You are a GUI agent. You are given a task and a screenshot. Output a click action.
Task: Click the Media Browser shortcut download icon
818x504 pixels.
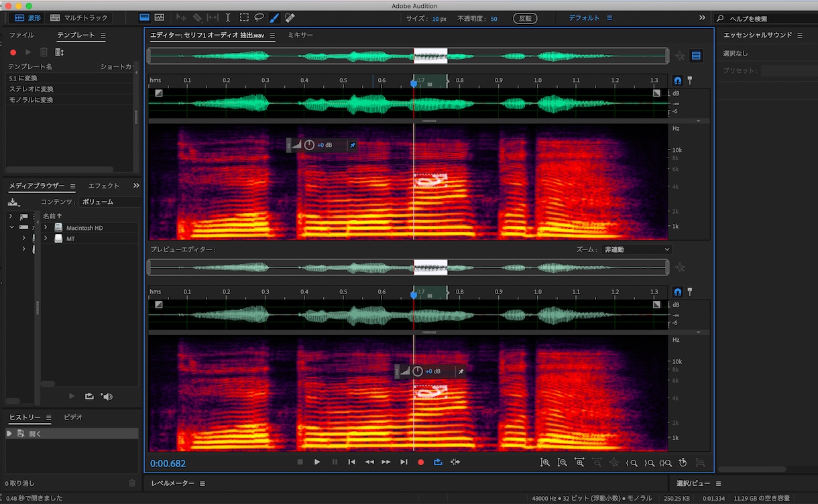point(13,202)
